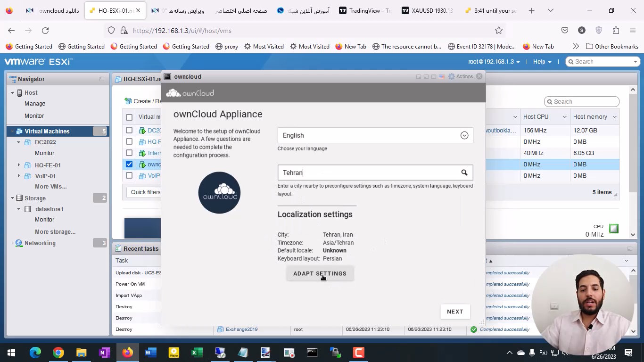Open Microsoft Edge from the taskbar
This screenshot has width=644, height=362.
coord(35,353)
